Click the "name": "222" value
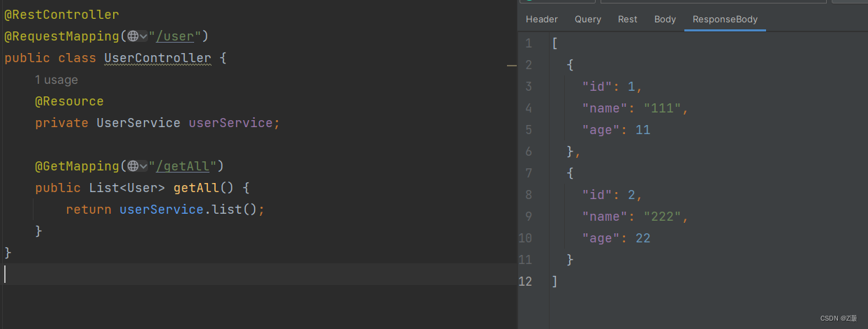 [x=662, y=217]
